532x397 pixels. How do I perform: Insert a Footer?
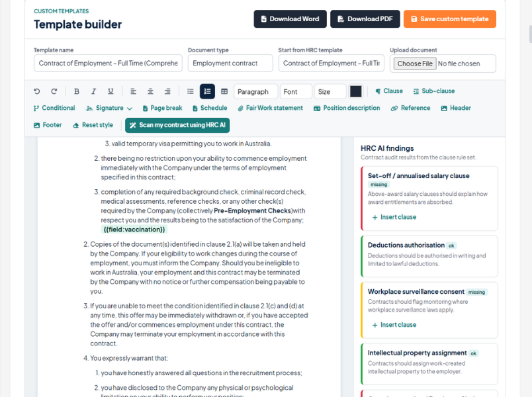pyautogui.click(x=48, y=125)
